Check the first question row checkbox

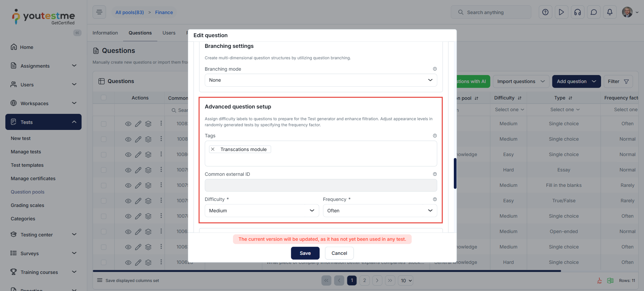click(104, 124)
